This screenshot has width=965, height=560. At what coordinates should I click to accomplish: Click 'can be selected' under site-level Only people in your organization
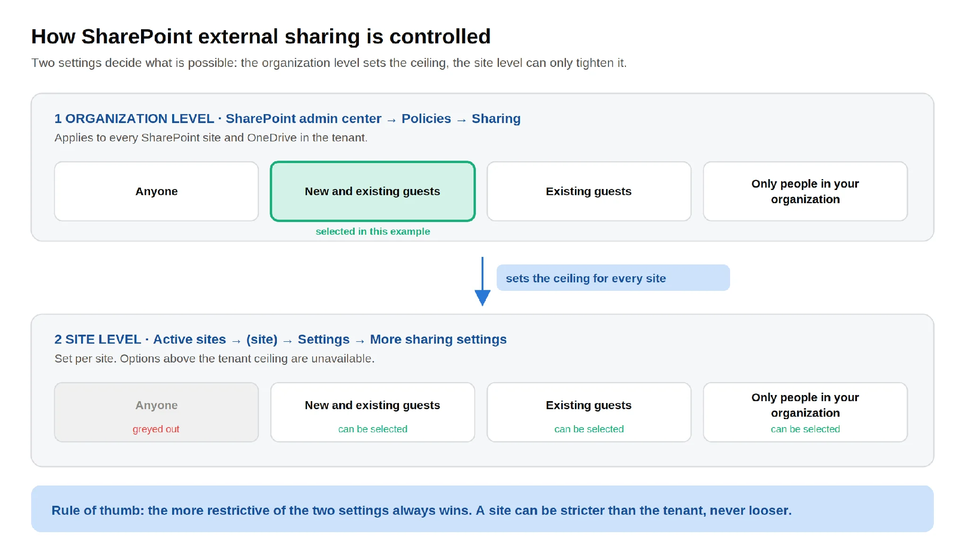click(x=805, y=429)
